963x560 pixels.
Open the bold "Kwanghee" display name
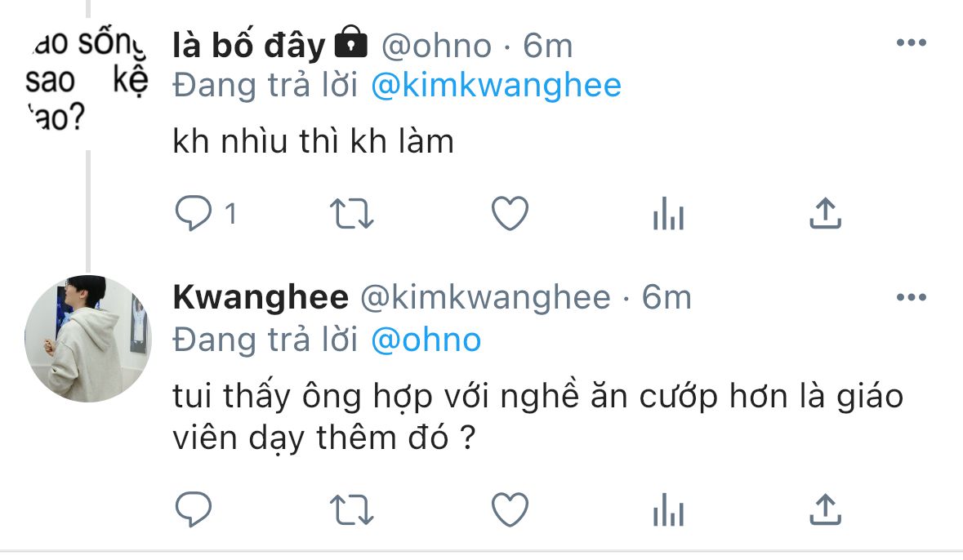[x=261, y=298]
